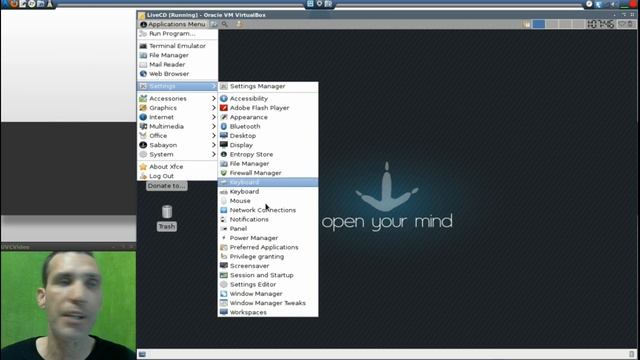Expand the Office submenu arrow

click(213, 136)
